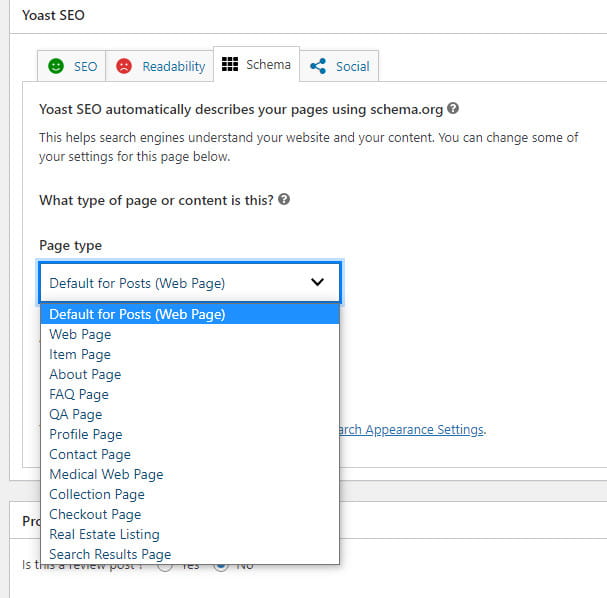
Task: Switch to the Readability tab
Action: 159,66
